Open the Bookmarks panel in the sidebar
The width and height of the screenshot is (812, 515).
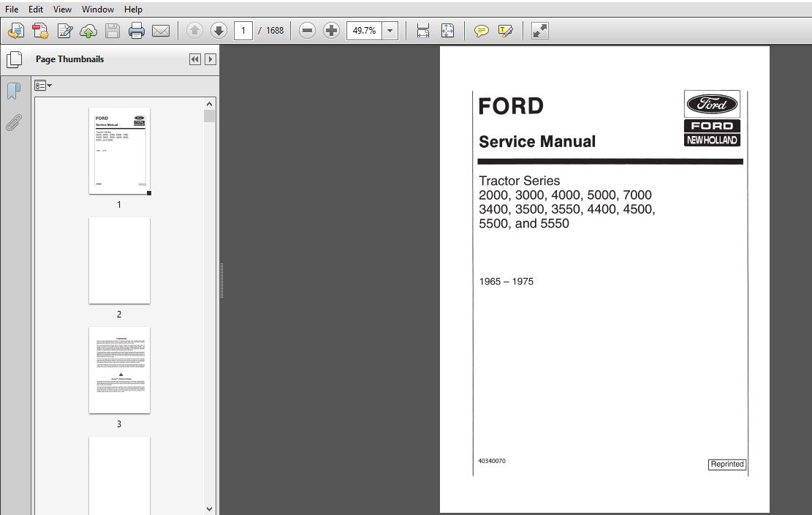click(14, 91)
